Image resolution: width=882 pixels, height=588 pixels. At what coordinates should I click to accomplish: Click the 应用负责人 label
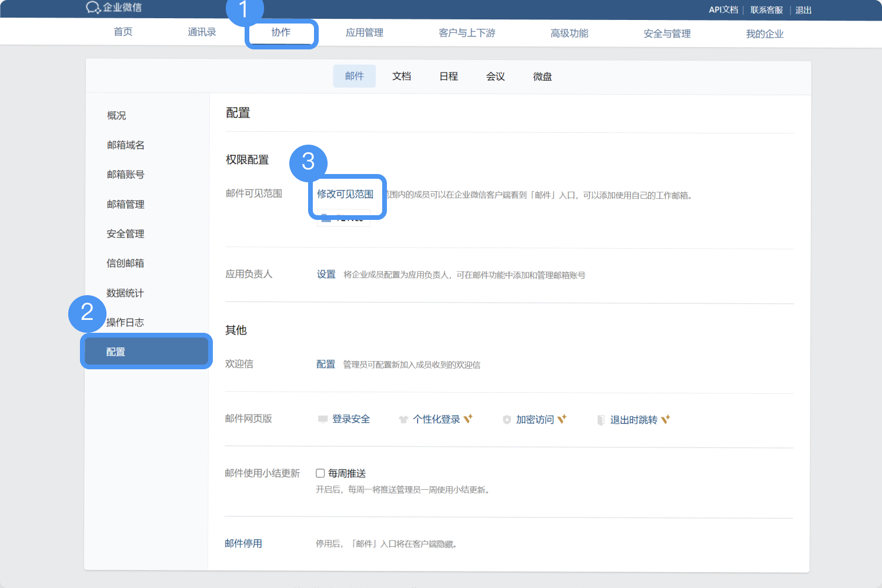point(249,274)
